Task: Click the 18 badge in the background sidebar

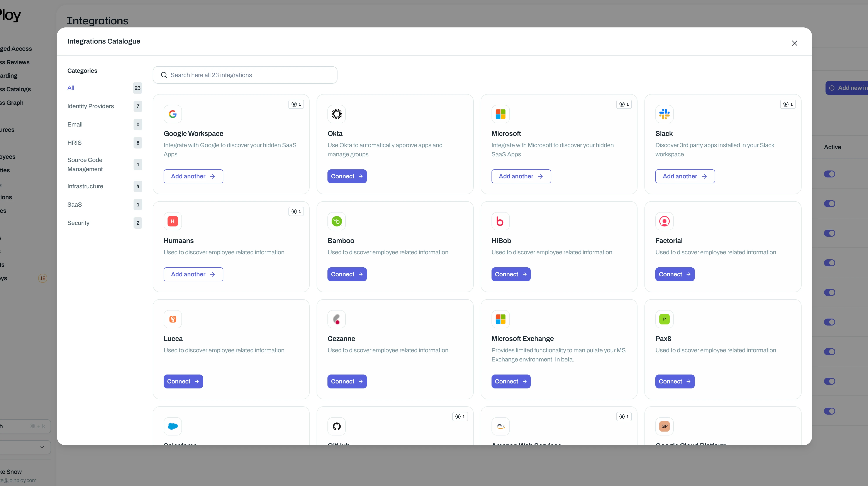Action: pos(42,278)
